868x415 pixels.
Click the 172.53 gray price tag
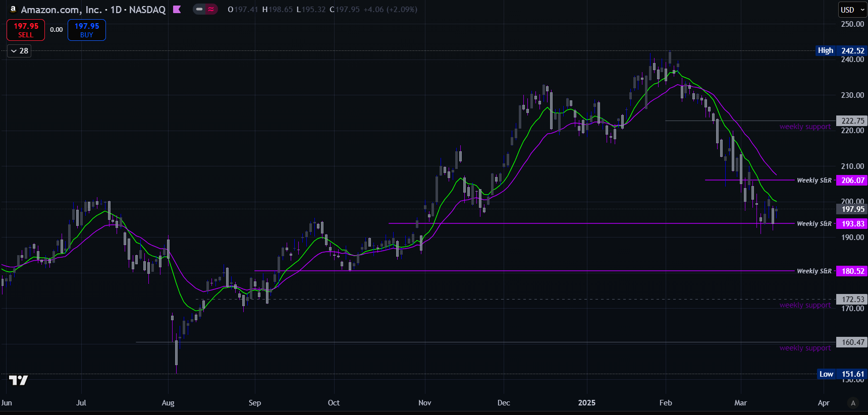click(x=852, y=299)
